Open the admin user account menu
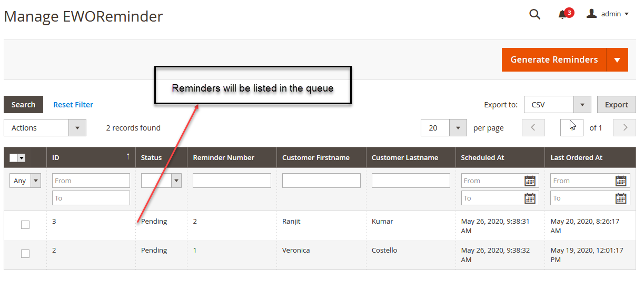 point(608,14)
